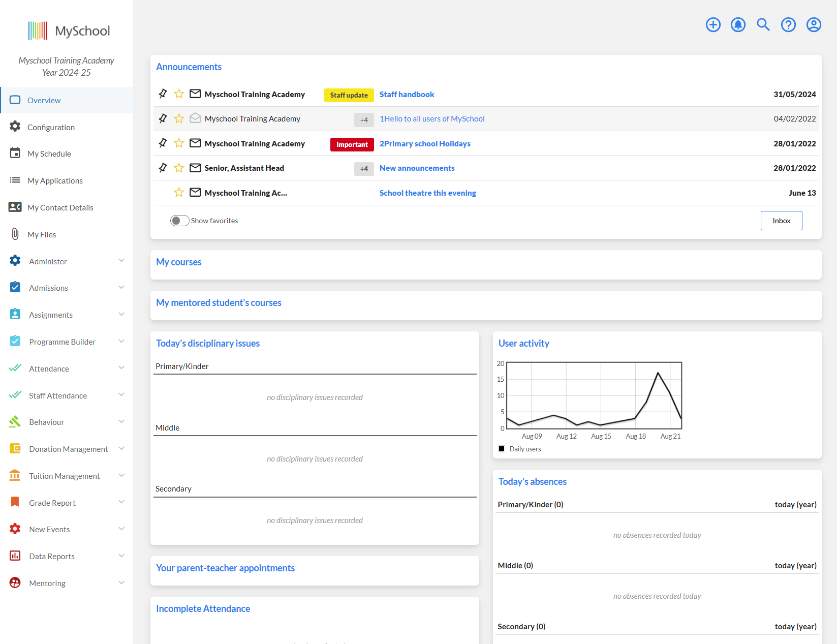
Task: Open My Contact Details in the sidebar
Action: pos(60,207)
